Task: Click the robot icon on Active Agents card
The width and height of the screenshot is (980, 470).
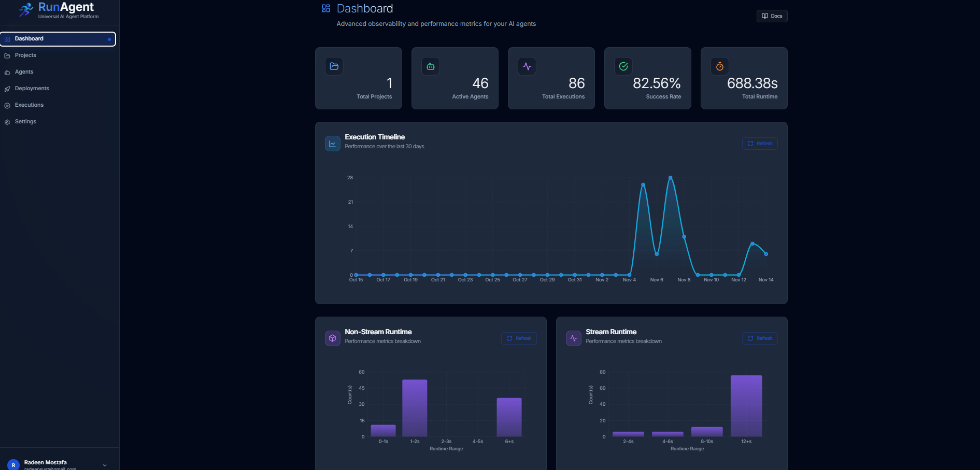Action: pos(430,66)
